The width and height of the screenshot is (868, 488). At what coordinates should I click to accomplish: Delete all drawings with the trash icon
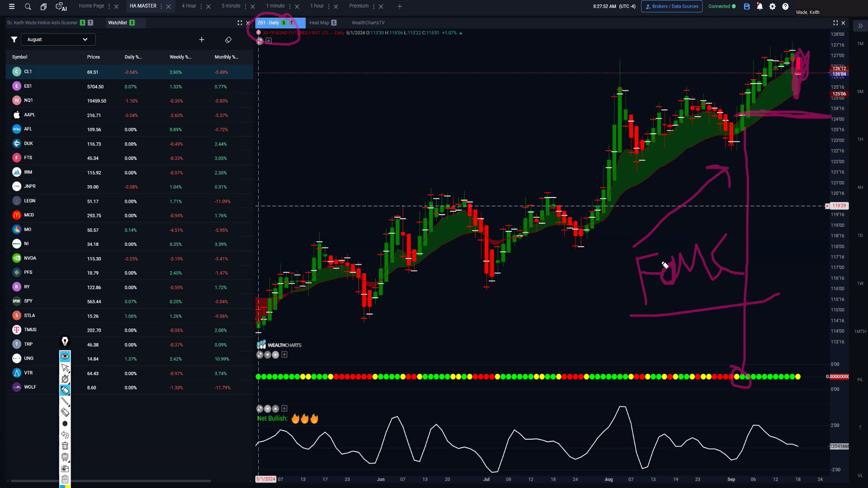(65, 446)
